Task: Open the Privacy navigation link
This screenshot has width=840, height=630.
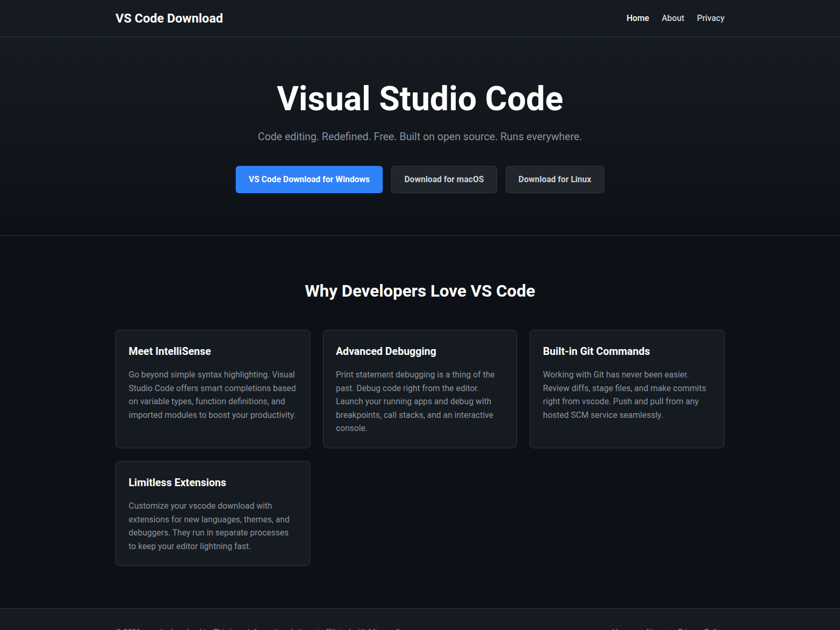Action: click(x=710, y=18)
